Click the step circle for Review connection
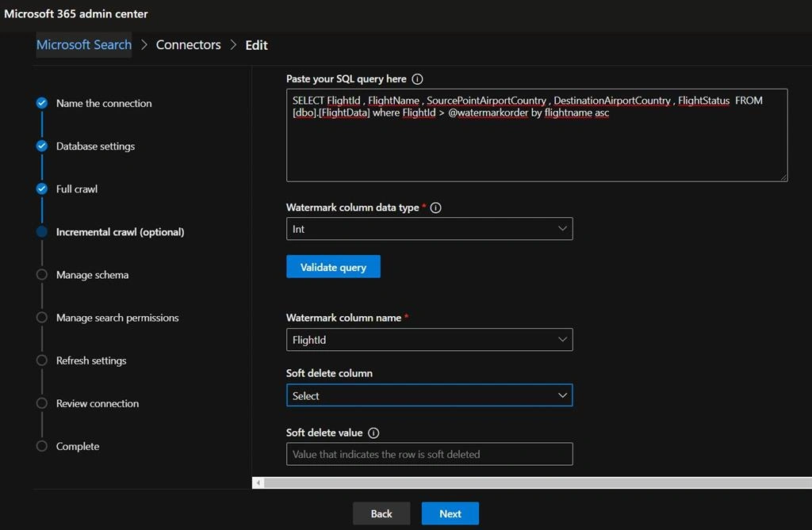 pos(42,403)
